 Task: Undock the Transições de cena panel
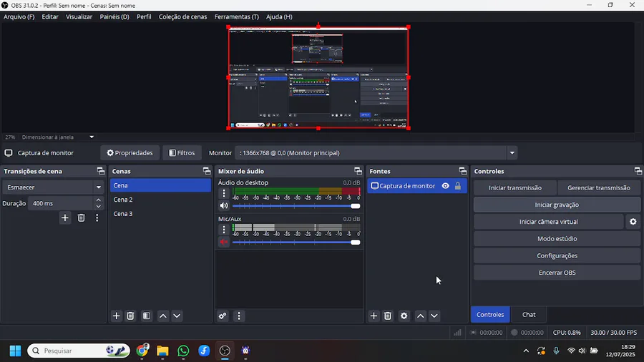pos(101,171)
